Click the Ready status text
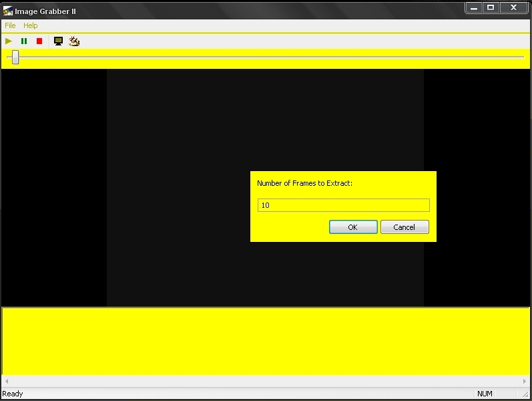 coord(13,394)
